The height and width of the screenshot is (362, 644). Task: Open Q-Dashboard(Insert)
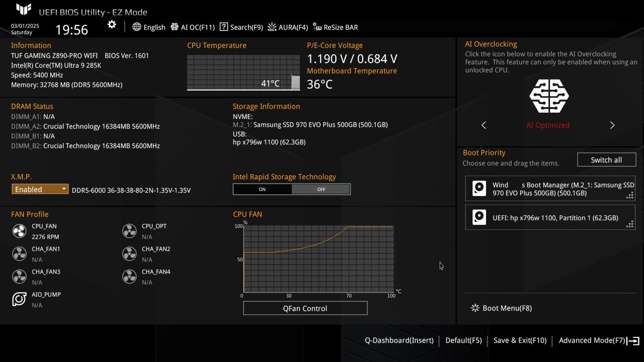click(x=399, y=340)
